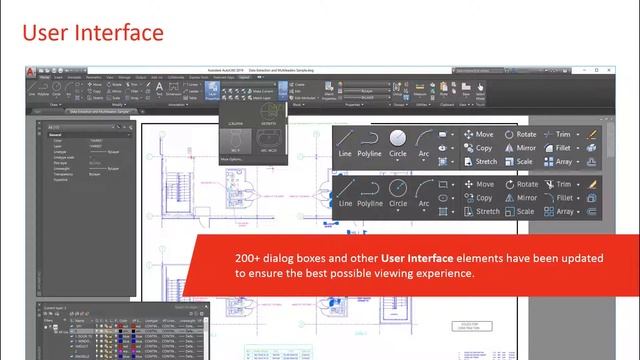Click Copy in the lower enlarged ribbon strip
The image size is (640, 360).
click(x=478, y=198)
